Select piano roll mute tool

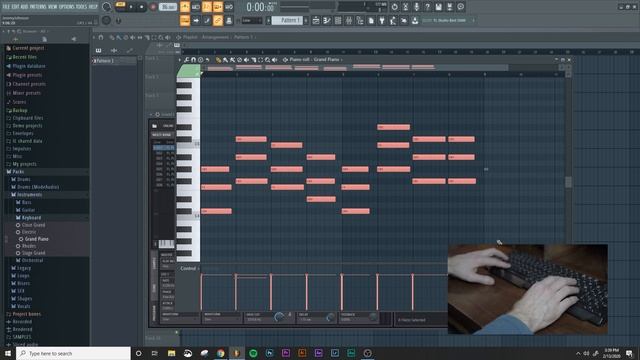tap(247, 60)
